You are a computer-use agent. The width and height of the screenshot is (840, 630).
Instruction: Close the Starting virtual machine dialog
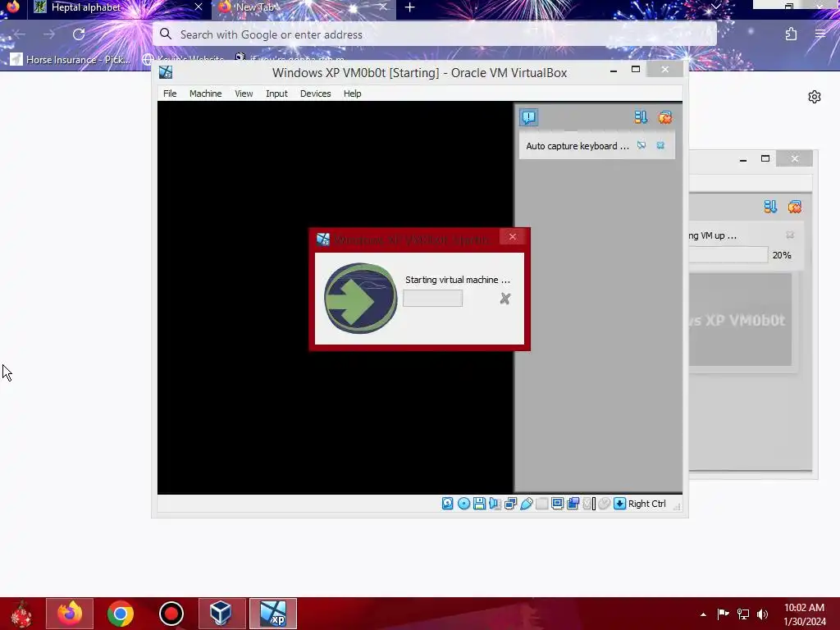(x=513, y=236)
